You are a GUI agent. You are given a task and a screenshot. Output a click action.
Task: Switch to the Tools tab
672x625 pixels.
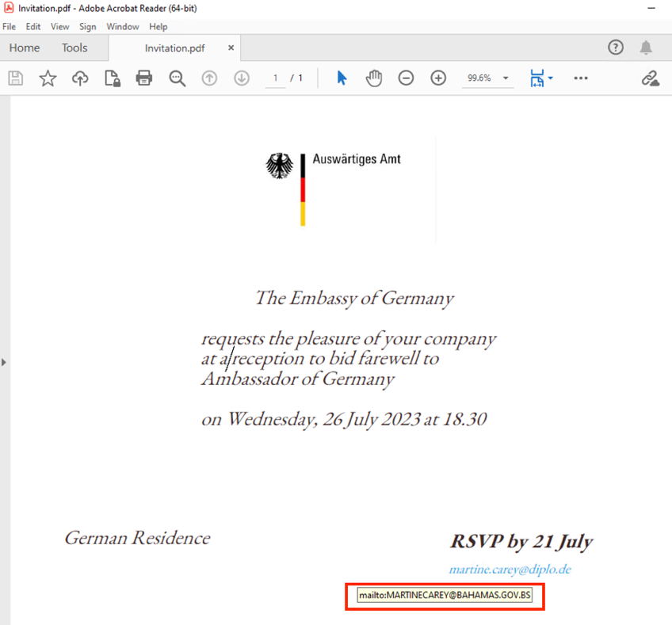point(74,48)
